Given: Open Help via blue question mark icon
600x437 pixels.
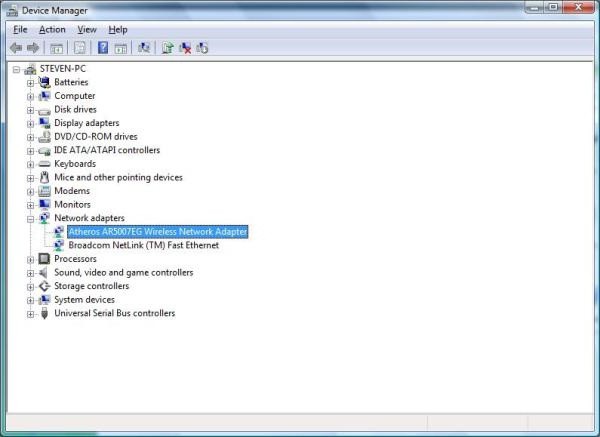Looking at the screenshot, I should coord(102,47).
